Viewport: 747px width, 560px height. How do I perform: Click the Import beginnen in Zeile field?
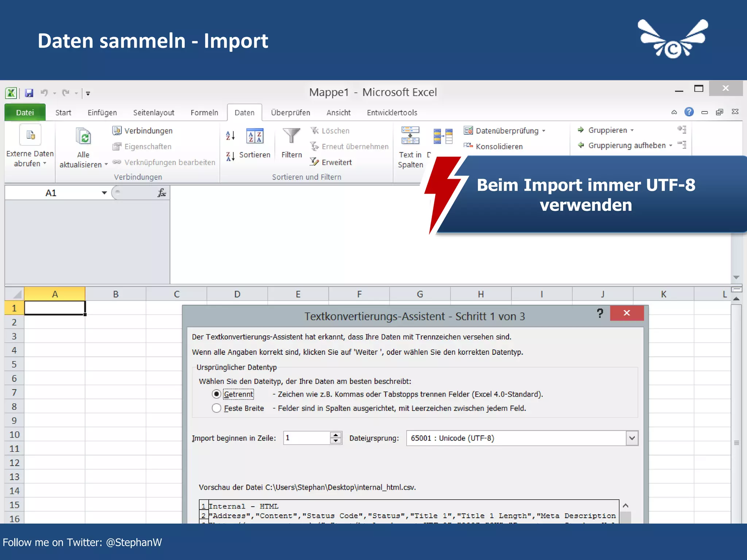pos(307,438)
